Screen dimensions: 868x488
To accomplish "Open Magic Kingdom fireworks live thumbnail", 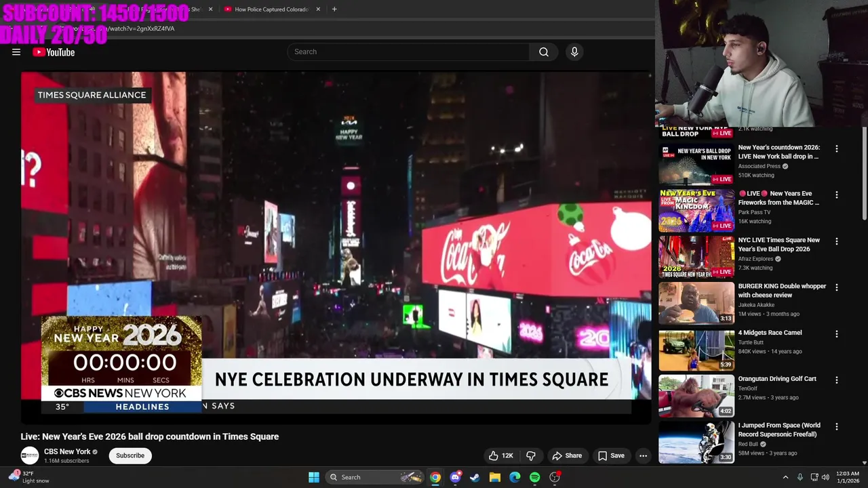I will (696, 210).
